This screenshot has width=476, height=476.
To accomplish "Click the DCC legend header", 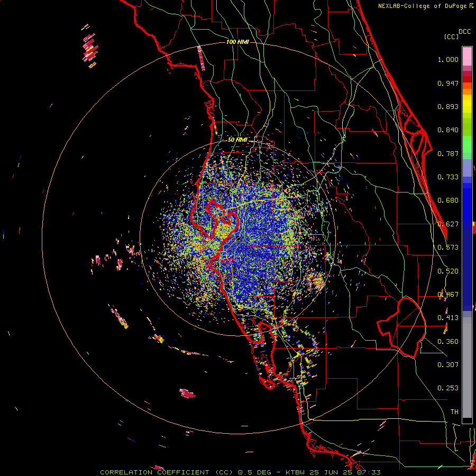I will [464, 32].
